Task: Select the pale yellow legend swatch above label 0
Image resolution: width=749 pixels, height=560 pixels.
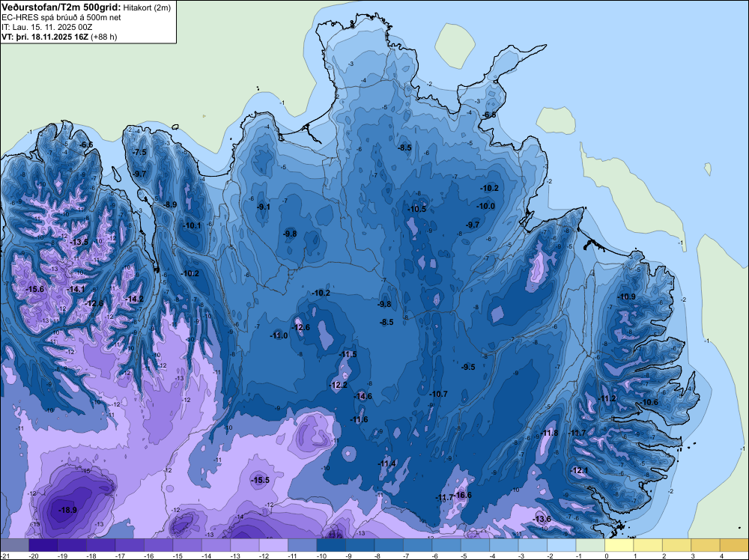Action: coord(619,545)
